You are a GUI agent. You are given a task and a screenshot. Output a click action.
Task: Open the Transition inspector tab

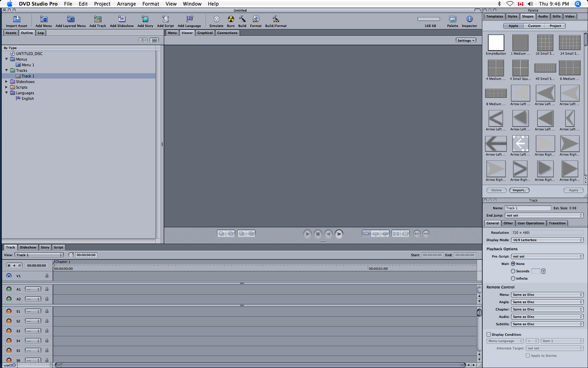click(x=557, y=223)
